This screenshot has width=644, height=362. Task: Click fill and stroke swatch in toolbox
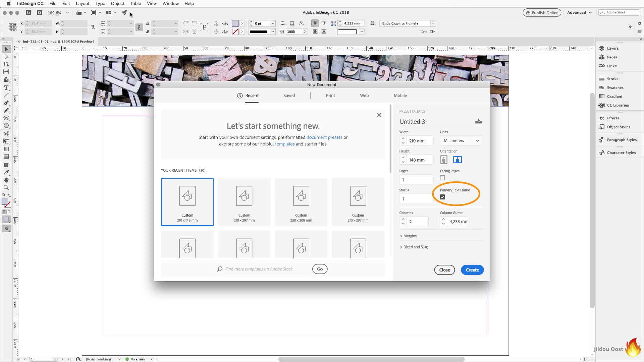pos(6,203)
